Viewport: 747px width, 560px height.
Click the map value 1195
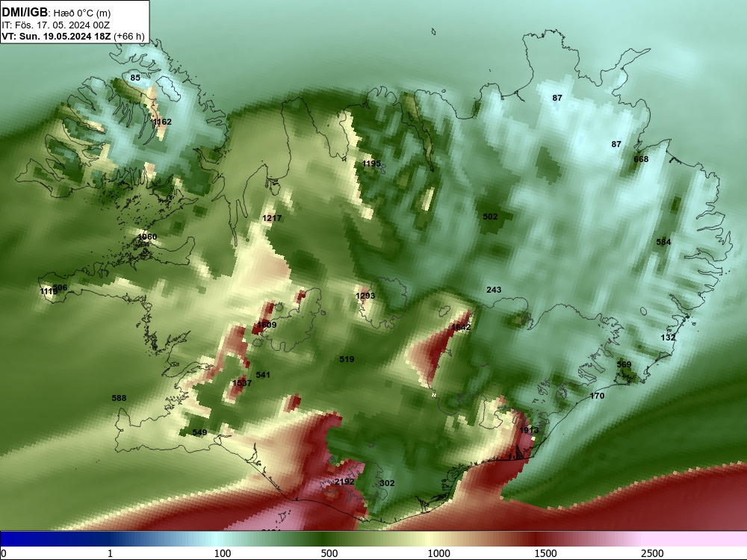click(x=371, y=164)
